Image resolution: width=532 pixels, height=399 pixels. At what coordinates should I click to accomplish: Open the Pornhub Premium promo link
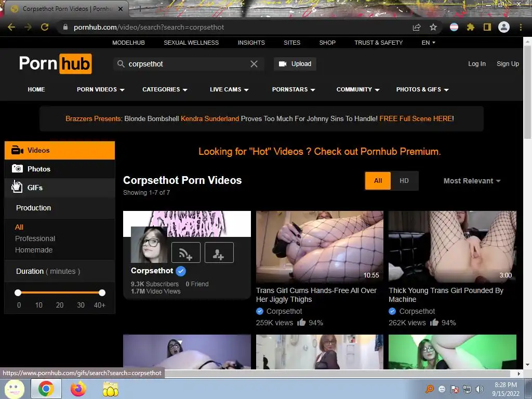tap(320, 152)
